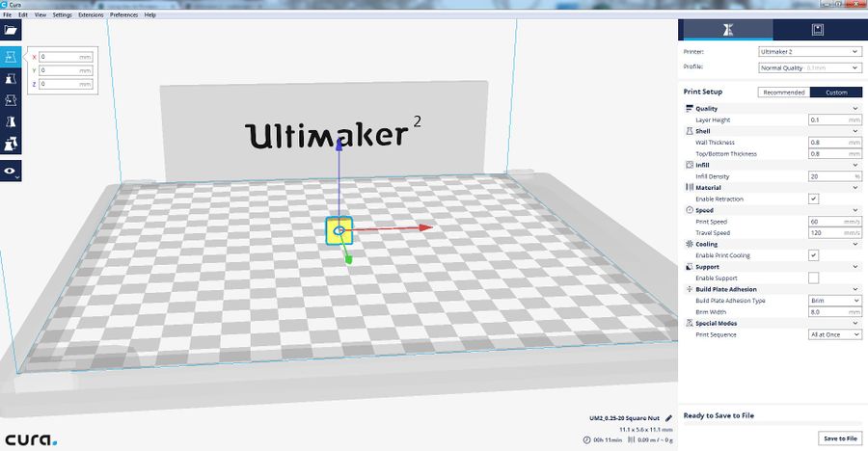The width and height of the screenshot is (868, 451).
Task: Open the Build Plate Adhesion Type dropdown
Action: click(x=835, y=301)
